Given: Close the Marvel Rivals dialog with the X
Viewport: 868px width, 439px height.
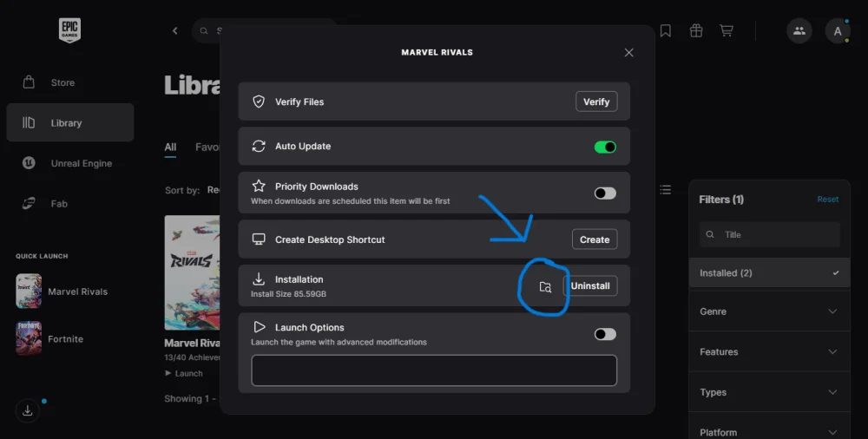Looking at the screenshot, I should (628, 53).
